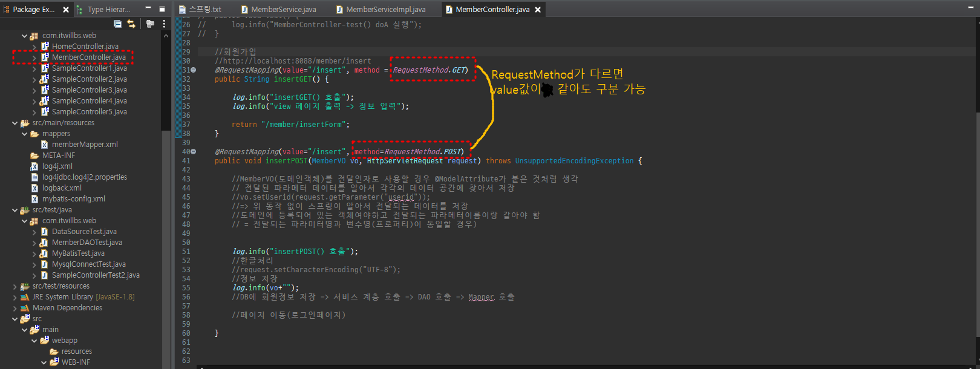Click SampleControllerTest2.java file icon
980x369 pixels.
point(44,275)
